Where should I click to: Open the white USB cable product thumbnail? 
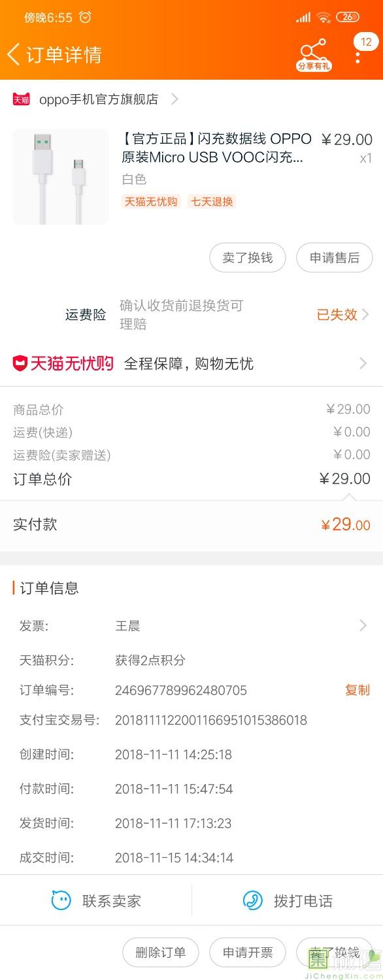point(61,176)
